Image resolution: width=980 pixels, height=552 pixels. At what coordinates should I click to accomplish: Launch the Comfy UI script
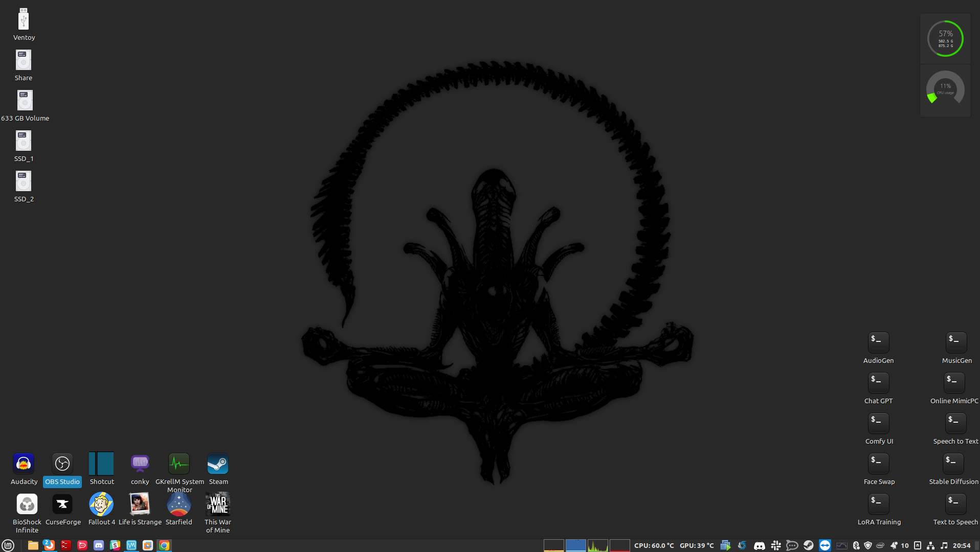(879, 428)
